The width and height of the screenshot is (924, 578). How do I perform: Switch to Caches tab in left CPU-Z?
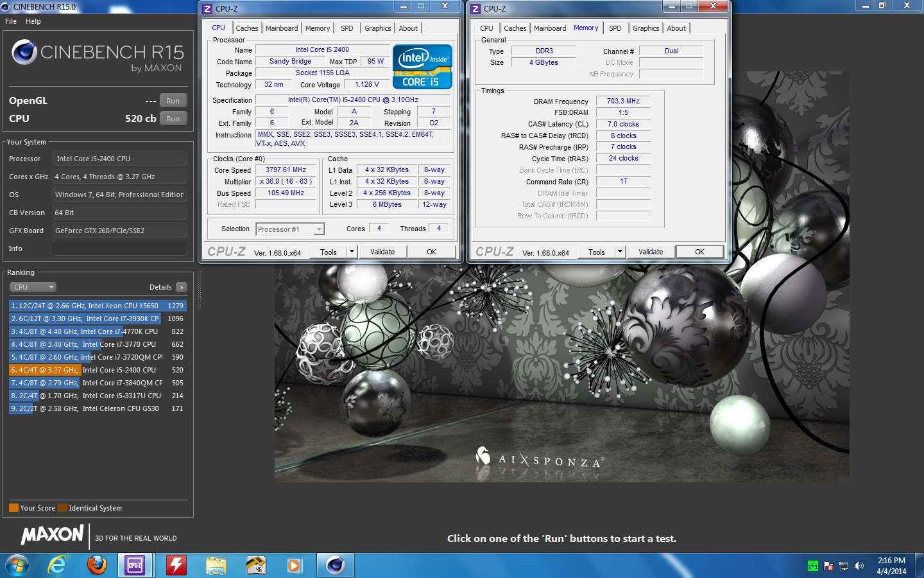(246, 28)
